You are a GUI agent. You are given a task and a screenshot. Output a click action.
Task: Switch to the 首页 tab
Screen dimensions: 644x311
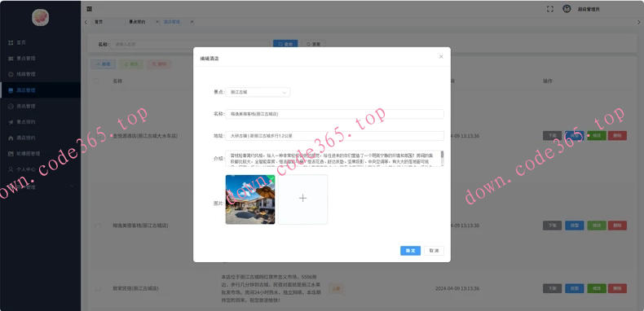click(x=99, y=22)
